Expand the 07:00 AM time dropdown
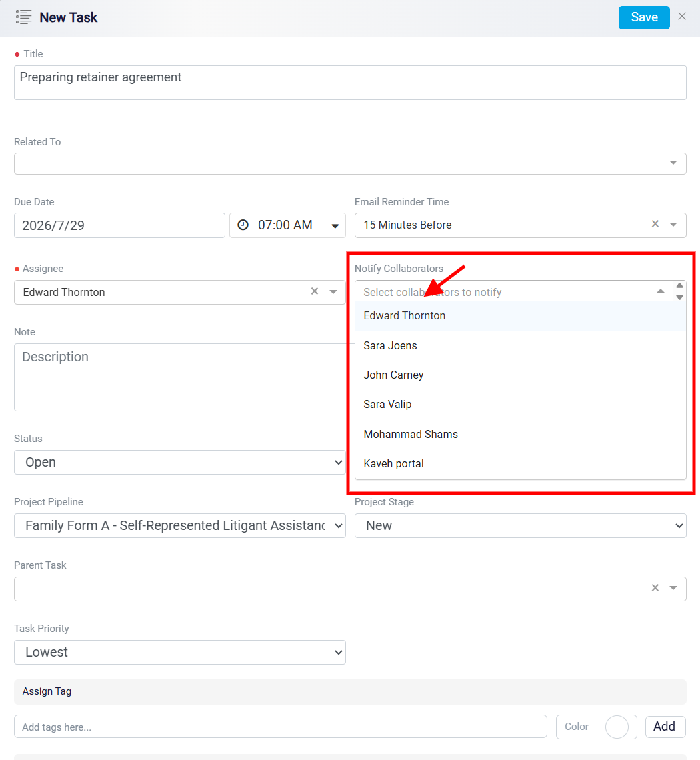The height and width of the screenshot is (760, 700). tap(335, 226)
